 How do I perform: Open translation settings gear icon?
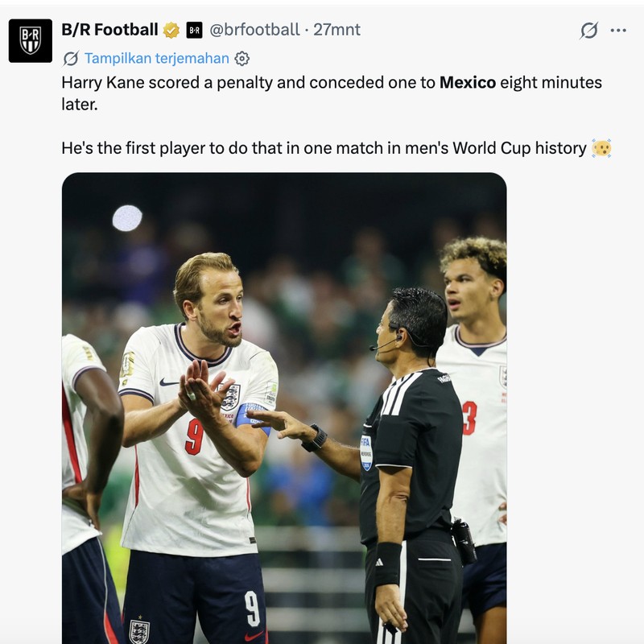242,59
